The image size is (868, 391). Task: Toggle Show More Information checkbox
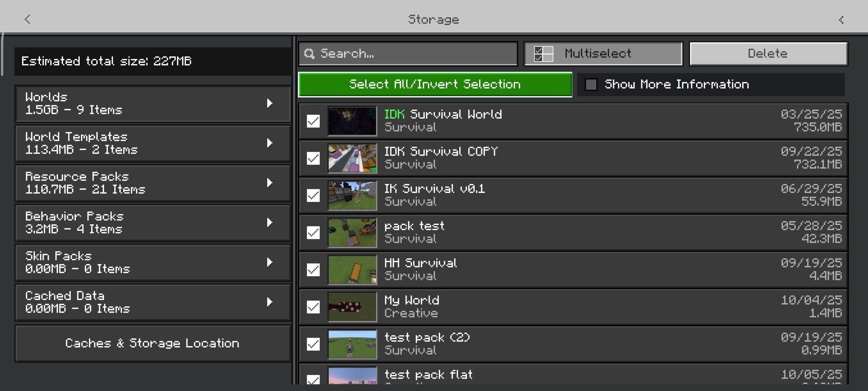tap(591, 85)
